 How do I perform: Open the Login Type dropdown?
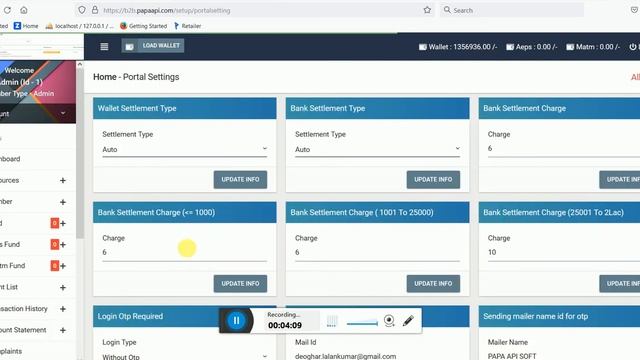tap(184, 356)
